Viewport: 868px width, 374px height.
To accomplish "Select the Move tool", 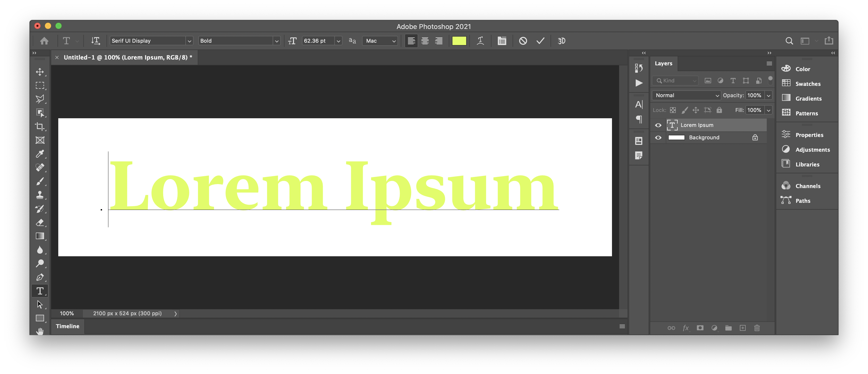I will pos(40,72).
